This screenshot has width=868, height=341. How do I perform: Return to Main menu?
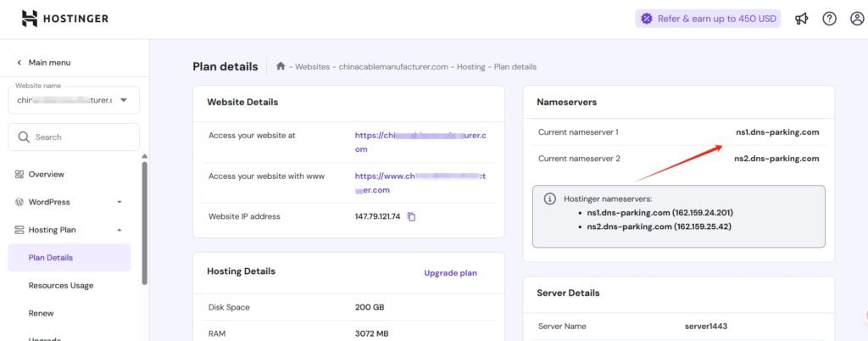pos(49,63)
